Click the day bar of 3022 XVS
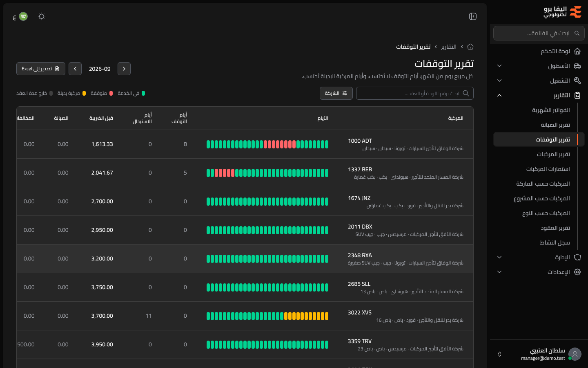The height and width of the screenshot is (368, 588). tap(267, 316)
